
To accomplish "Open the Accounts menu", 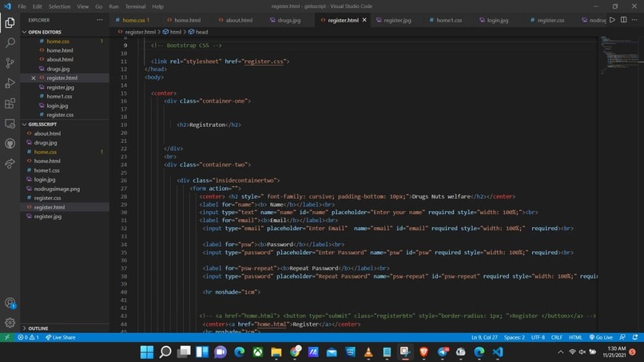I will pos(10,303).
